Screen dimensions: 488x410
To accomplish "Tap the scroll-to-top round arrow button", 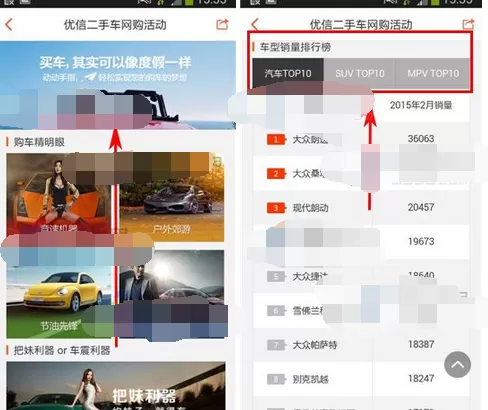I will coord(457,364).
